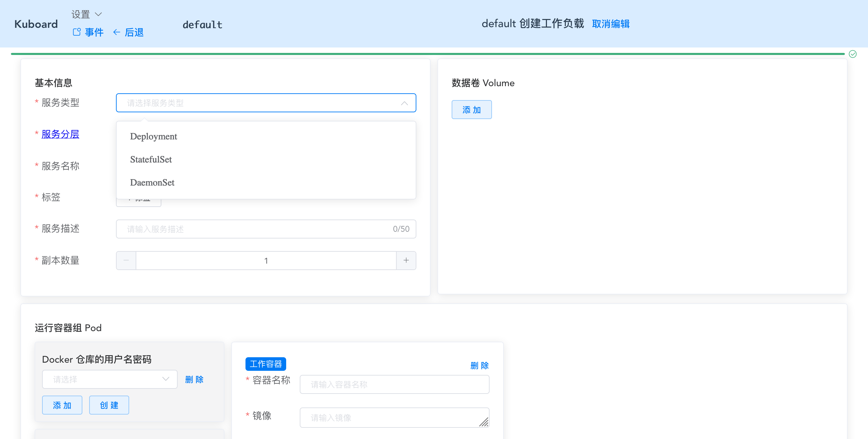Select Deployment from the service type list
Screen dimensions: 868x439
click(x=154, y=136)
